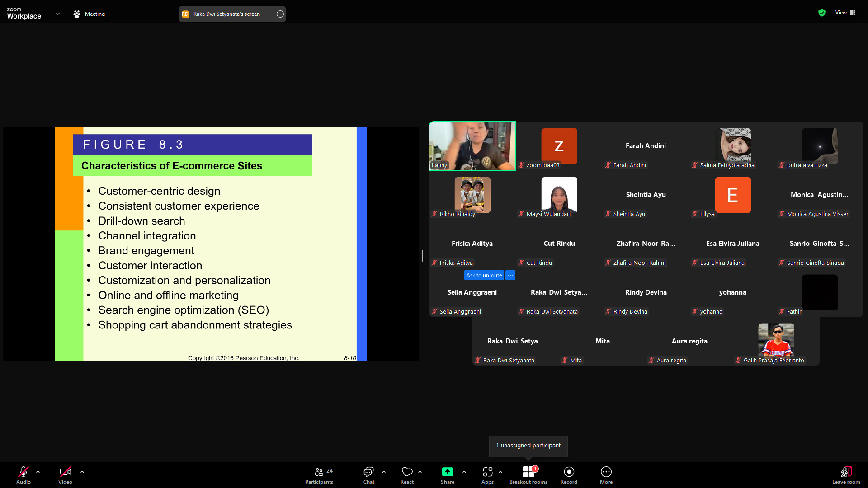This screenshot has height=488, width=868.
Task: Click Ask to unmute button
Action: pyautogui.click(x=484, y=275)
